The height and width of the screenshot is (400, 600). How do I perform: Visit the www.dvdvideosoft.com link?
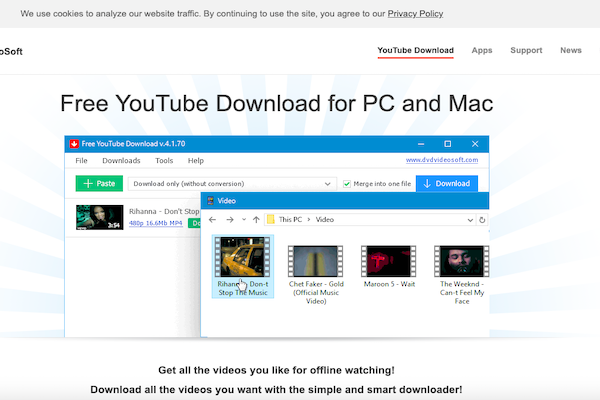(442, 160)
